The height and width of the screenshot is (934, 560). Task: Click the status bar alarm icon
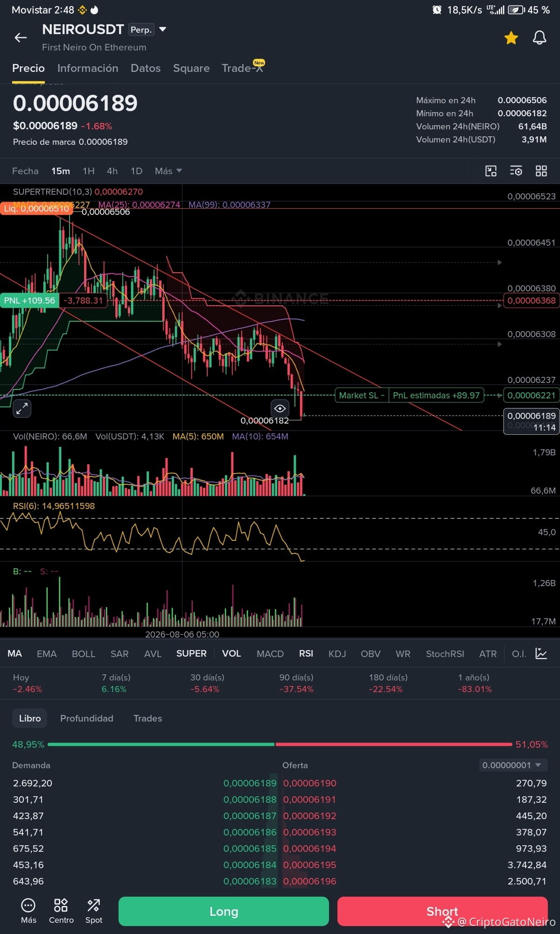coord(437,10)
